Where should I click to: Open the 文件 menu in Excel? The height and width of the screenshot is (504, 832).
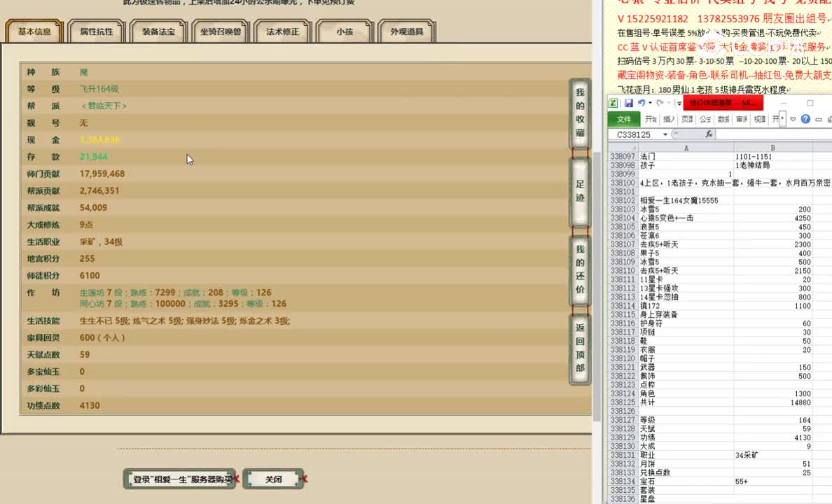[x=623, y=119]
